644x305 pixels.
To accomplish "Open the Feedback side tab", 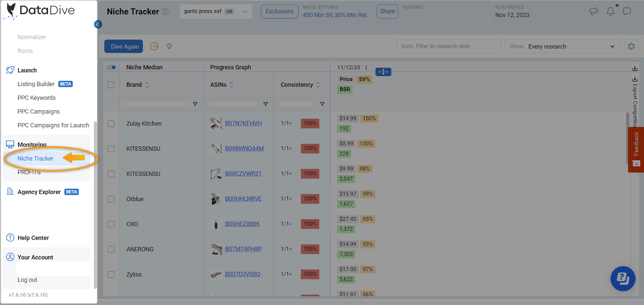I will pyautogui.click(x=636, y=150).
